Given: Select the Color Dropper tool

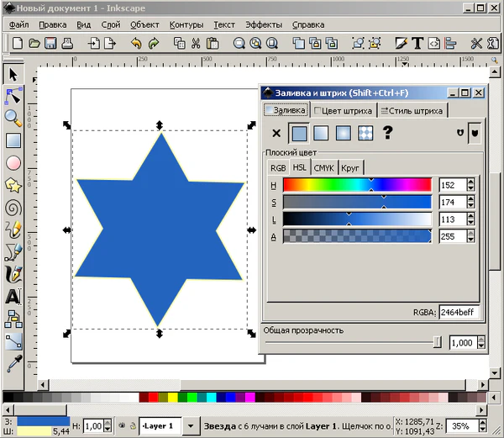Looking at the screenshot, I should point(13,363).
